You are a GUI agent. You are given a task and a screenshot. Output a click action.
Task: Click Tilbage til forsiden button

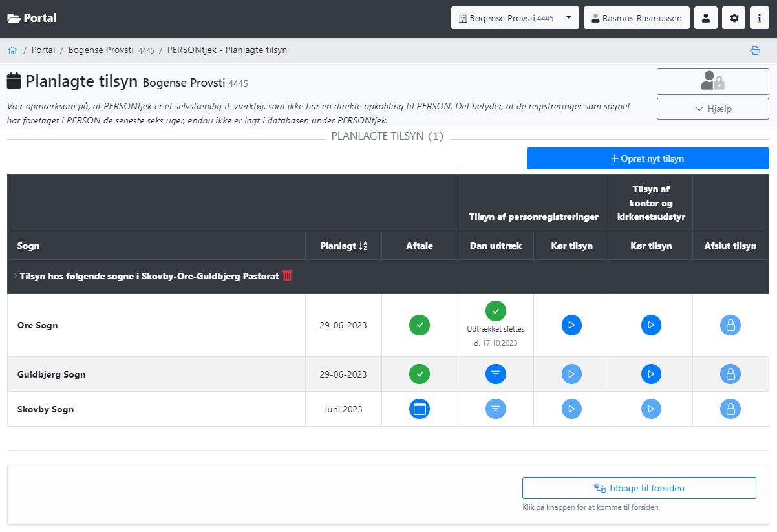[x=639, y=488]
